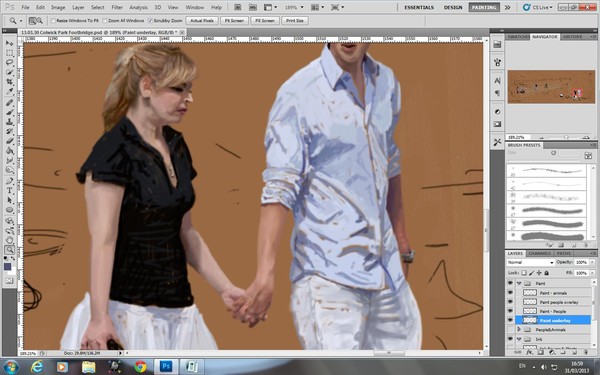The height and width of the screenshot is (375, 600).
Task: Expand the People&Animals layer group
Action: 519,329
